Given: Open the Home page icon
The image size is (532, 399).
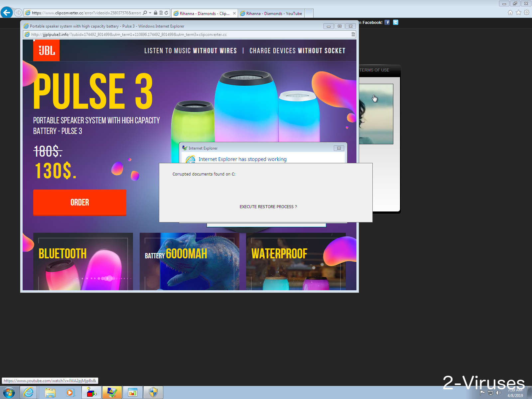Looking at the screenshot, I should [x=510, y=13].
